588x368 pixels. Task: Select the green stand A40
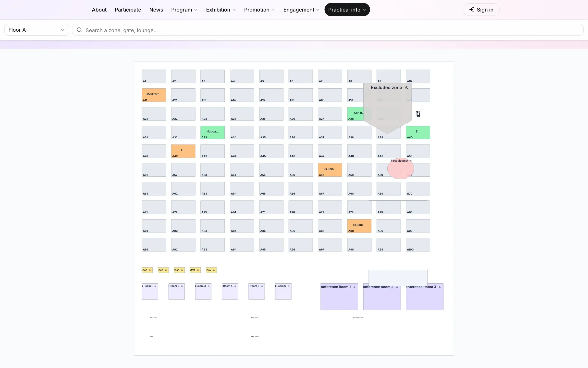418,132
